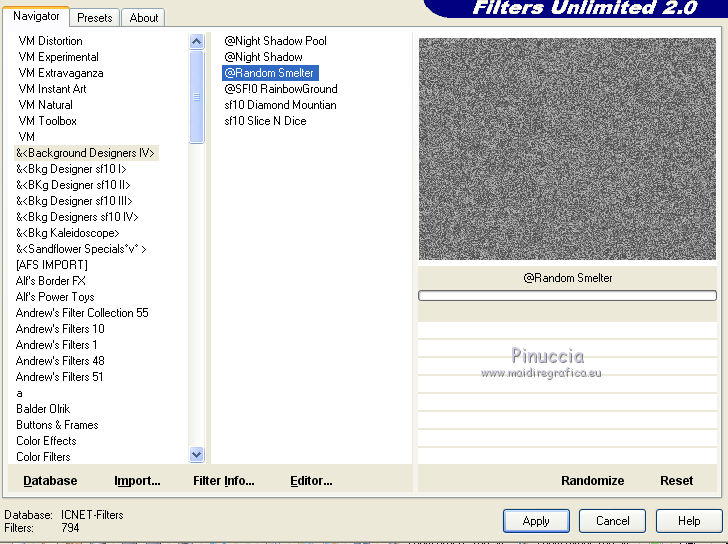Select [AFS IMPORT] category

[52, 265]
